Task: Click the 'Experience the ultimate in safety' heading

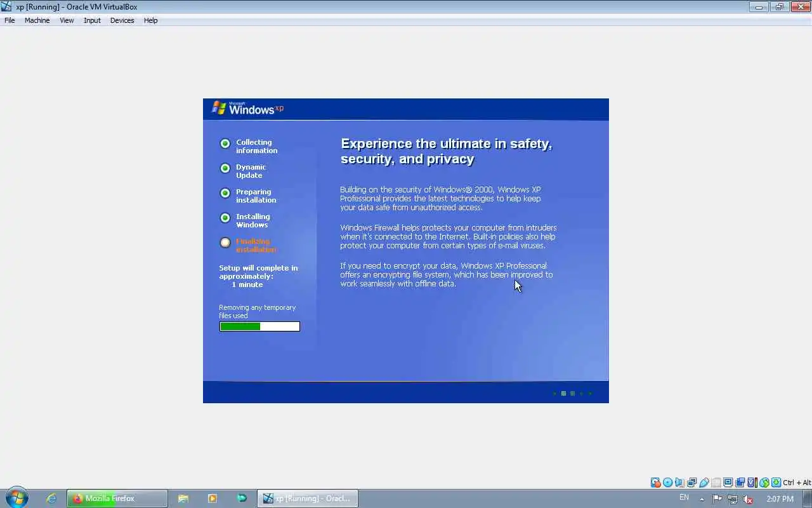Action: 447,151
